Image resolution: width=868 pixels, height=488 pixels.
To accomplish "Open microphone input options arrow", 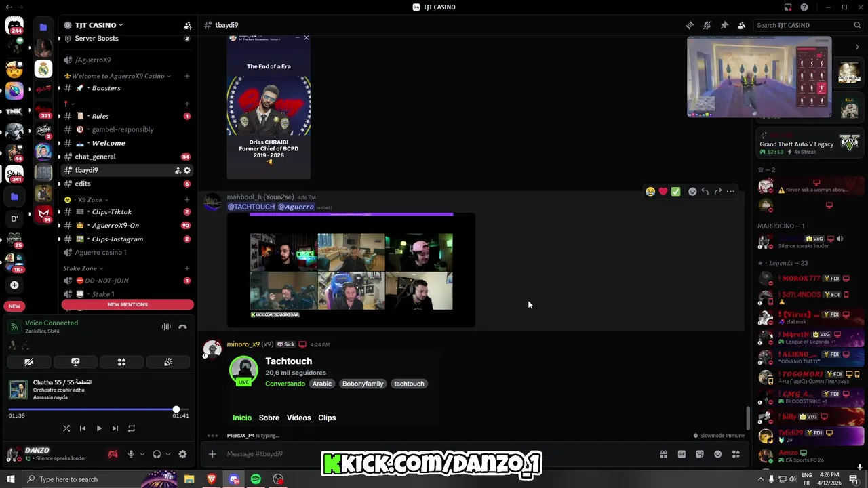I will (x=142, y=454).
